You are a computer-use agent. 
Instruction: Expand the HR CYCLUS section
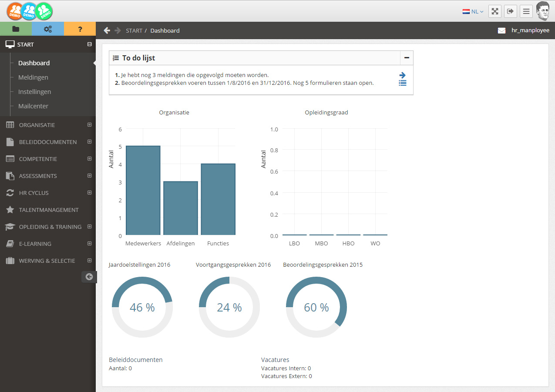[x=90, y=193]
